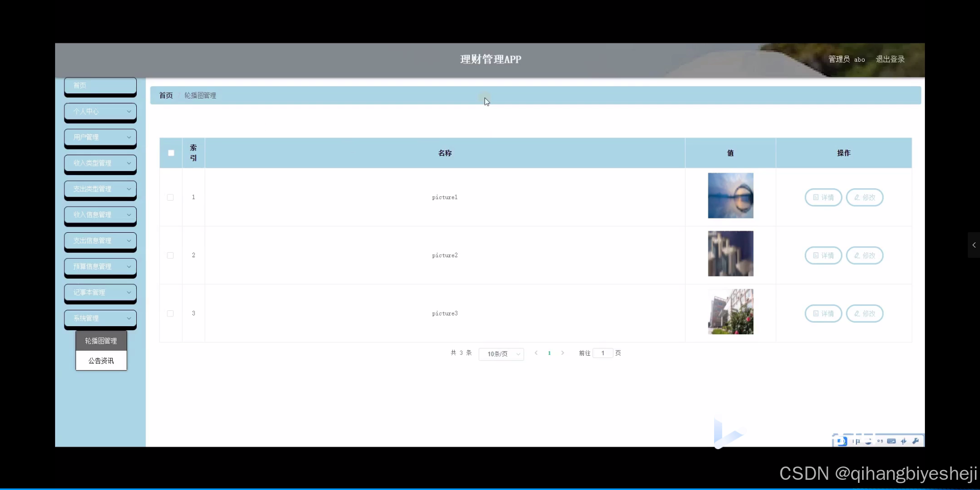980x490 pixels.
Task: Select 公告资讯 from the system submenu
Action: 101,360
